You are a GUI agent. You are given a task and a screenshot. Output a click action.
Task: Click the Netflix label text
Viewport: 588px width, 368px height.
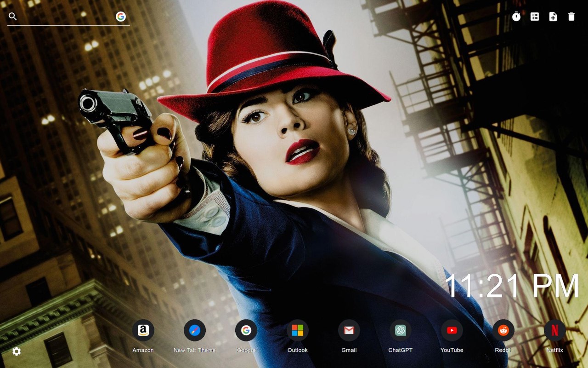pyautogui.click(x=555, y=350)
